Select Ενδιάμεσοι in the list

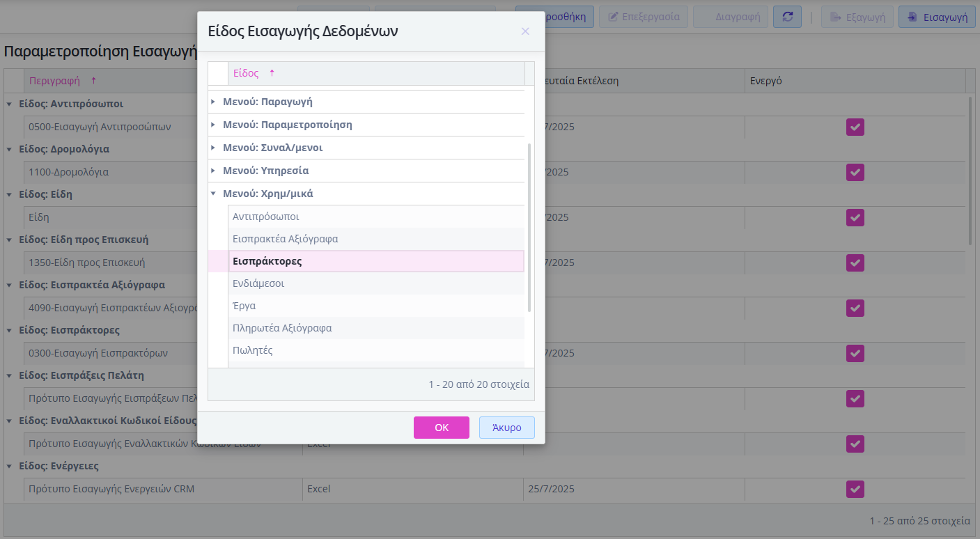[x=258, y=283]
